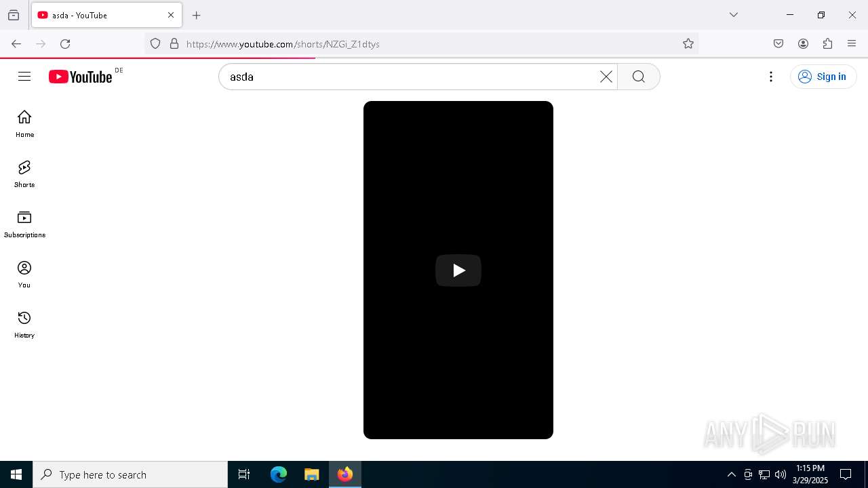
Task: Open Firefox View recent browsing
Action: click(x=14, y=15)
